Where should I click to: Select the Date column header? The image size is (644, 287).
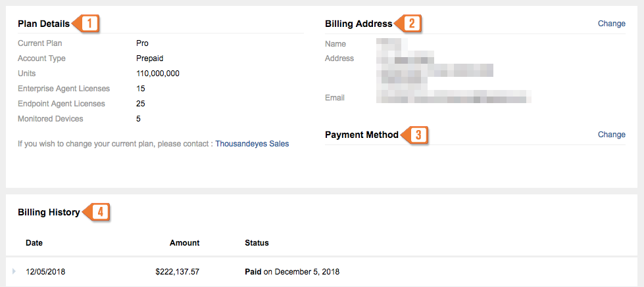[x=34, y=243]
